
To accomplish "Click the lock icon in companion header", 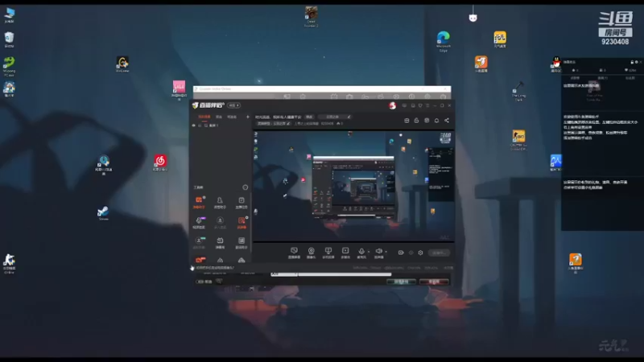I will coord(416,120).
